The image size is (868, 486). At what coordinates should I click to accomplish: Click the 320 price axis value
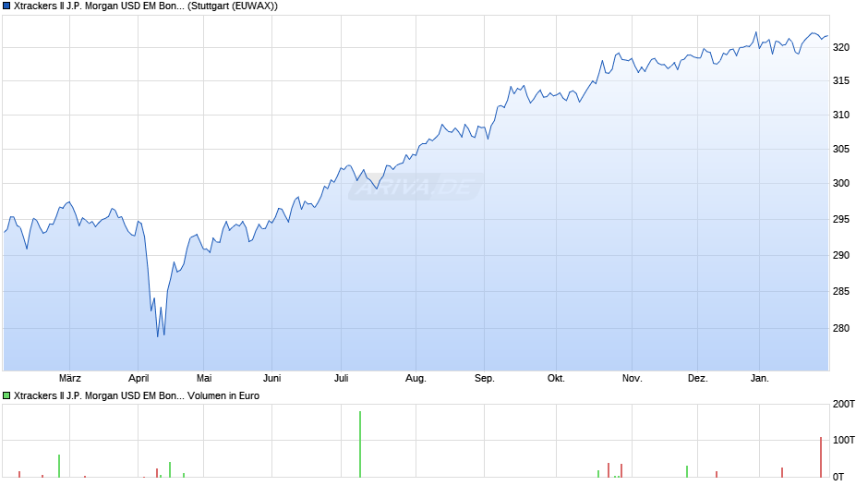coord(841,48)
